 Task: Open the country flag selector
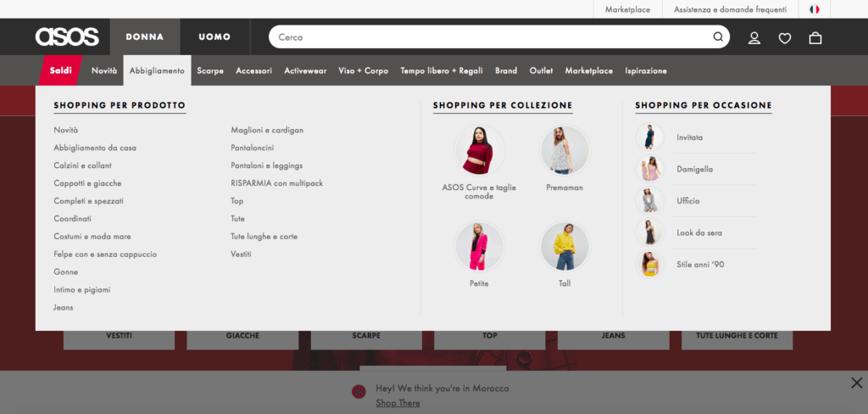pyautogui.click(x=815, y=9)
